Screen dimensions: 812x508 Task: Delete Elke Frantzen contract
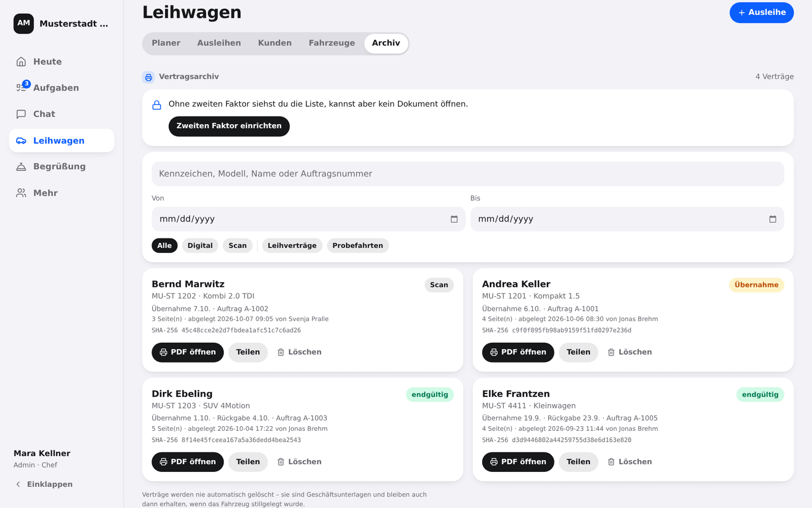point(630,462)
